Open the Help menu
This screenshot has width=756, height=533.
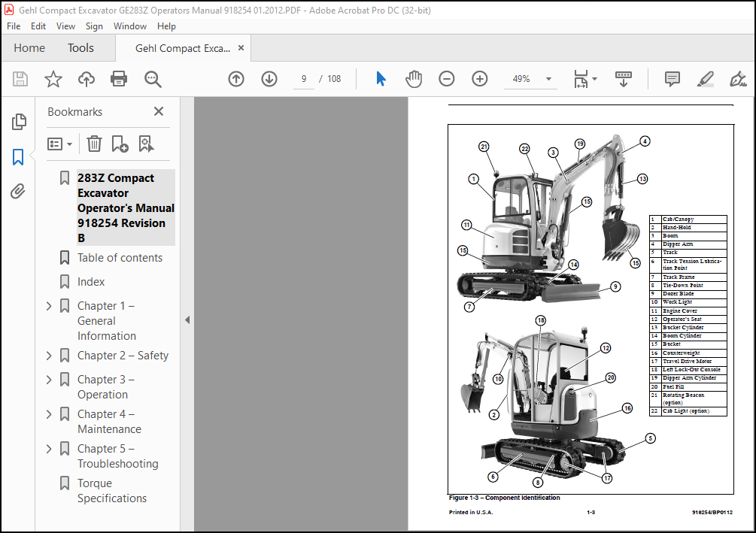pyautogui.click(x=166, y=26)
